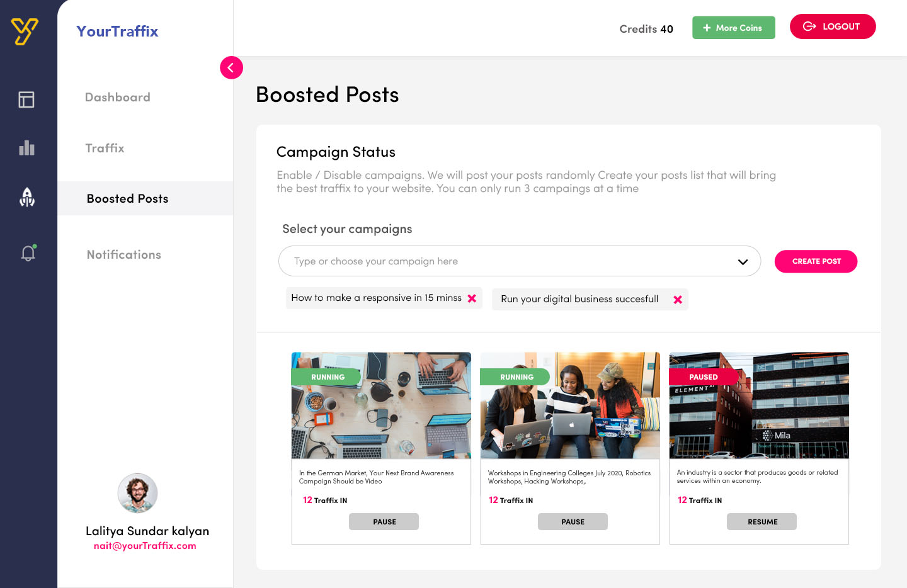Viewport: 907px width, 588px height.
Task: Expand the campaign selection dropdown arrow
Action: coord(743,262)
